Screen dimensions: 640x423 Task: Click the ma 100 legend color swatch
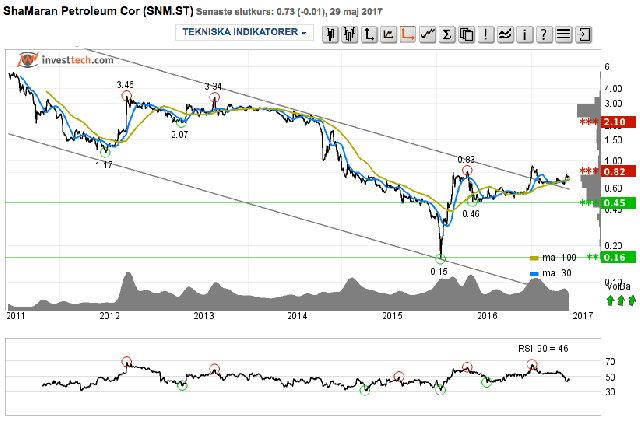pyautogui.click(x=534, y=258)
